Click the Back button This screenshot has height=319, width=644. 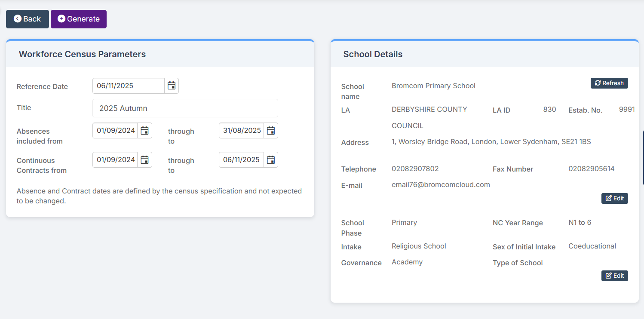[28, 19]
